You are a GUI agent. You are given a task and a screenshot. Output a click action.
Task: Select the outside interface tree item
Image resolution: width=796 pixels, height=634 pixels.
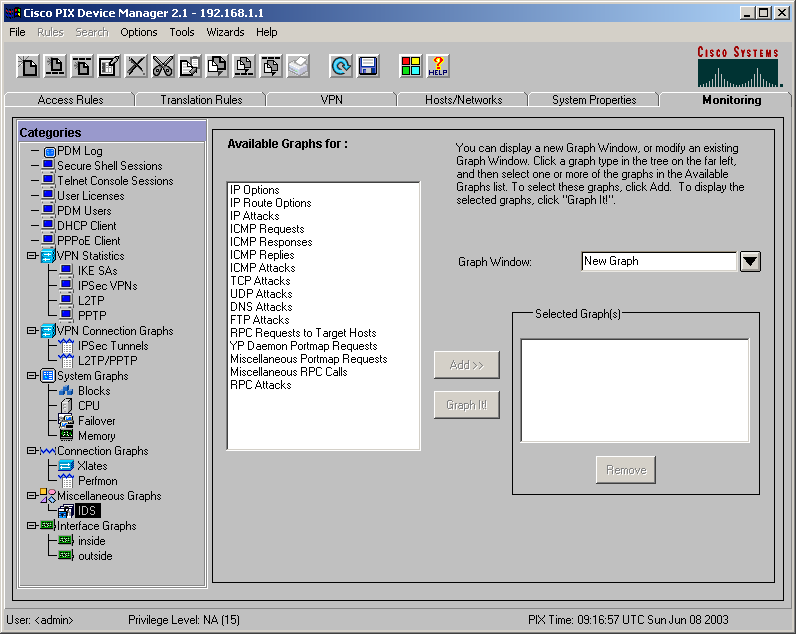[95, 556]
